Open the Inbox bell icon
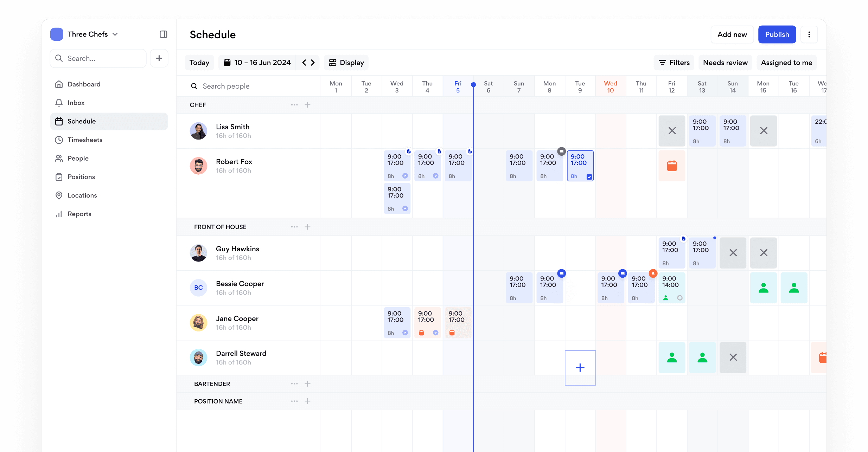 tap(59, 103)
